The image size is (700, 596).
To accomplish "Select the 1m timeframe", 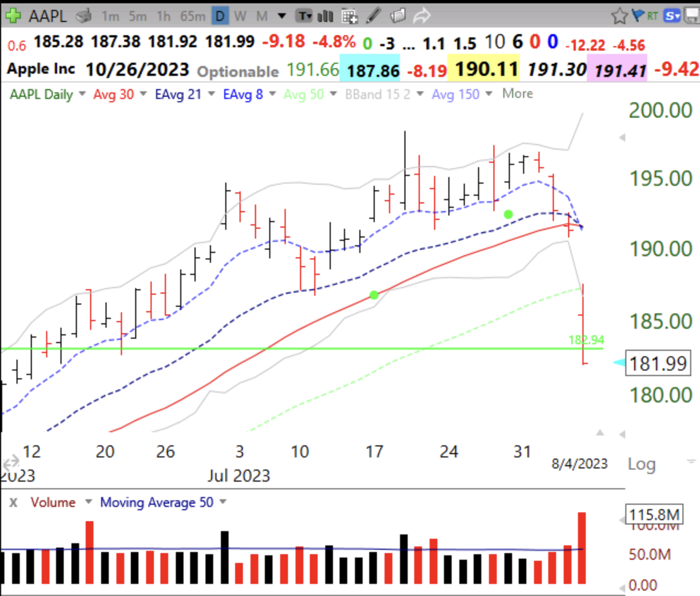I will [x=110, y=16].
